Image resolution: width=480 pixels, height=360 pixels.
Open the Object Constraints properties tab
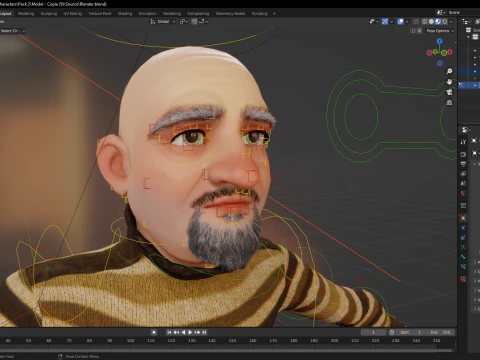click(463, 237)
